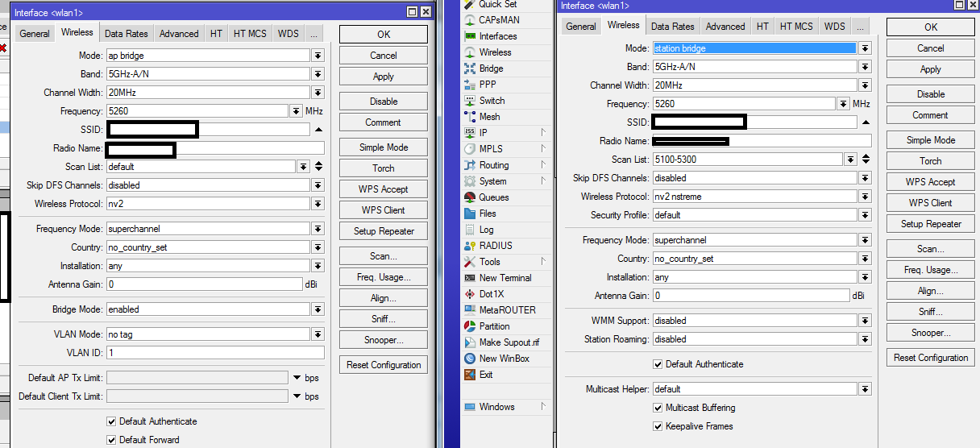Click Snooper button in left window
980x448 pixels.
pos(384,340)
